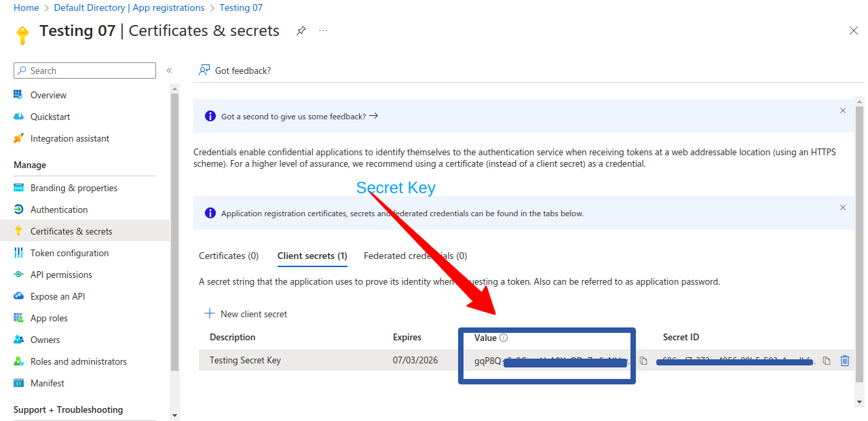This screenshot has height=421, width=868.
Task: Delete the Testing Secret Key
Action: tap(844, 360)
